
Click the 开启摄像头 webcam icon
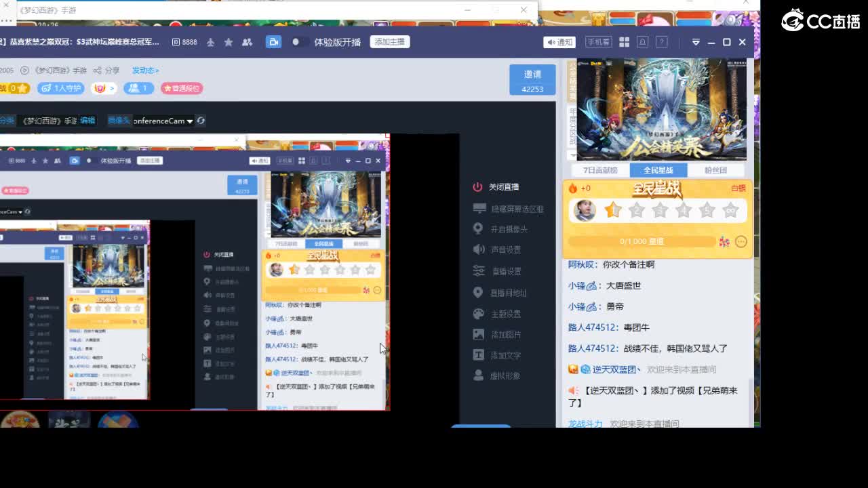[477, 229]
